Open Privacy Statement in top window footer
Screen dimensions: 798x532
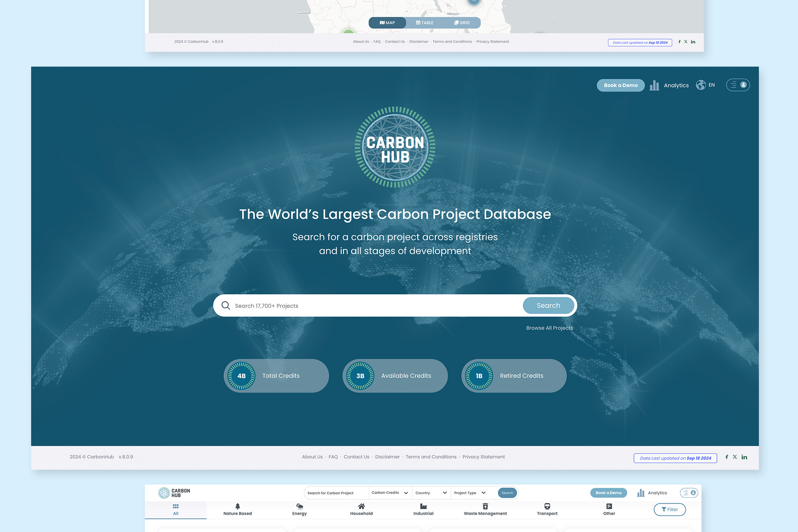tap(492, 41)
